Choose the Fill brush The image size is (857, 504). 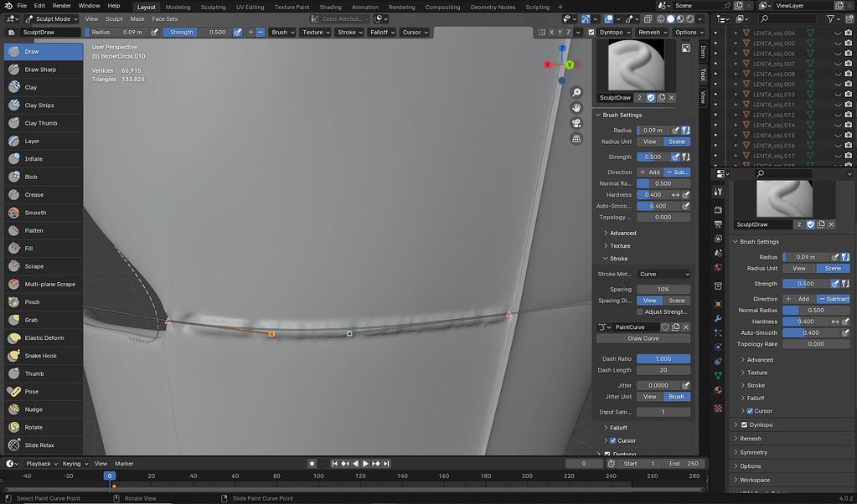pyautogui.click(x=44, y=249)
